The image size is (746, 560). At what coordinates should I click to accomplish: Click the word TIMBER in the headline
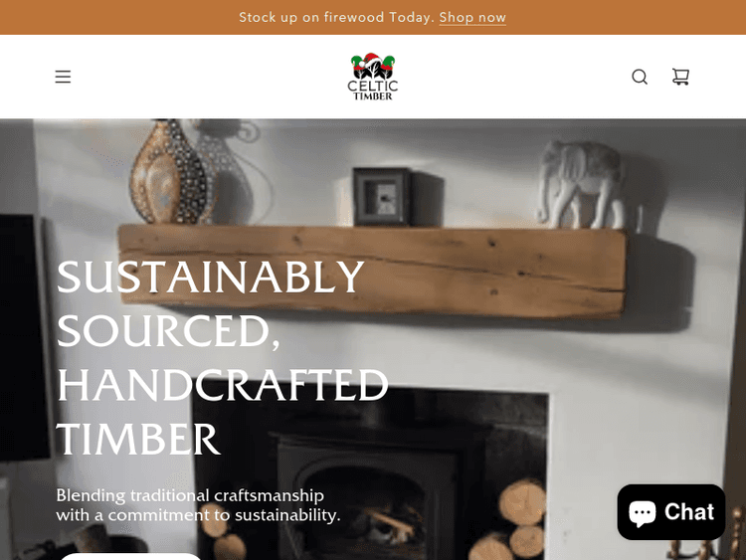click(x=138, y=439)
